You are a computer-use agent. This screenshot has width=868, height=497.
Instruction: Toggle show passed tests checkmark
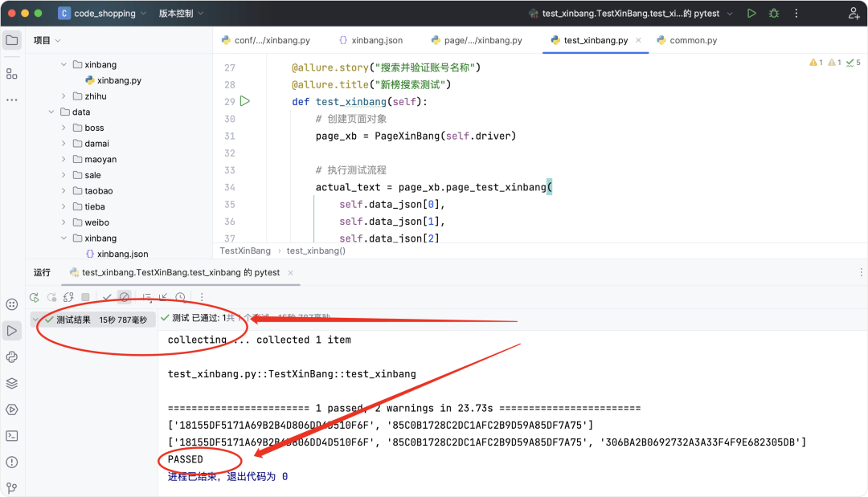click(107, 297)
